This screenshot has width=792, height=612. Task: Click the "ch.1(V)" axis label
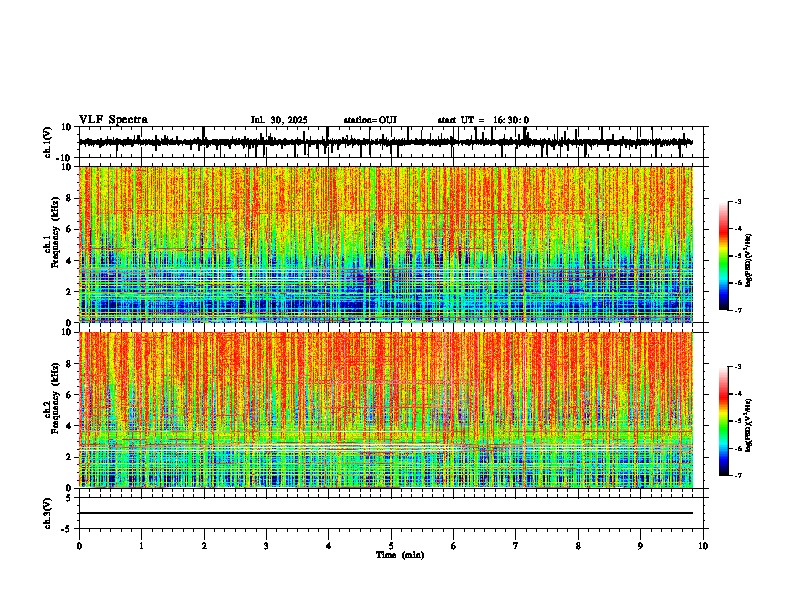coord(48,142)
